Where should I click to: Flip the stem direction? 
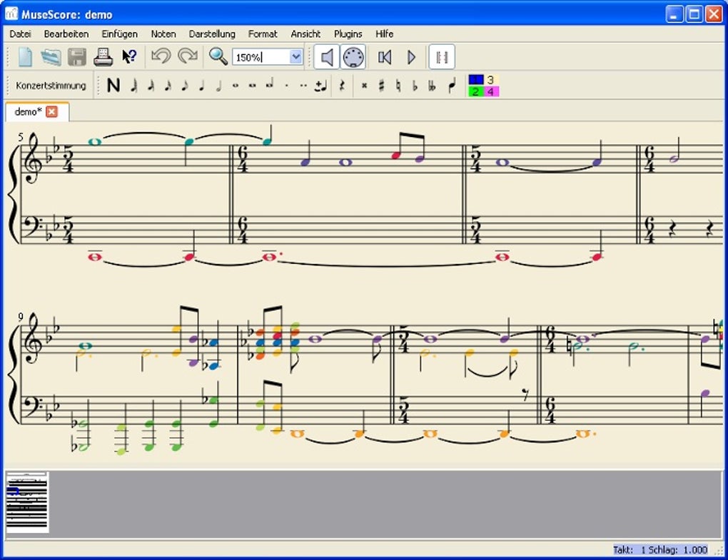click(452, 86)
